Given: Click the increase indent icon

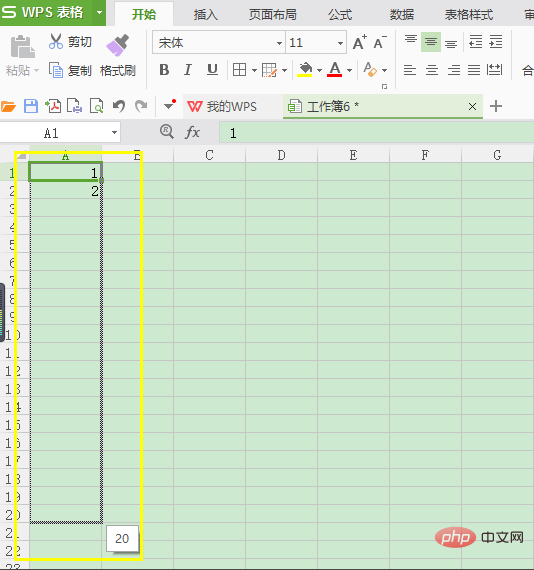Looking at the screenshot, I should (496, 42).
